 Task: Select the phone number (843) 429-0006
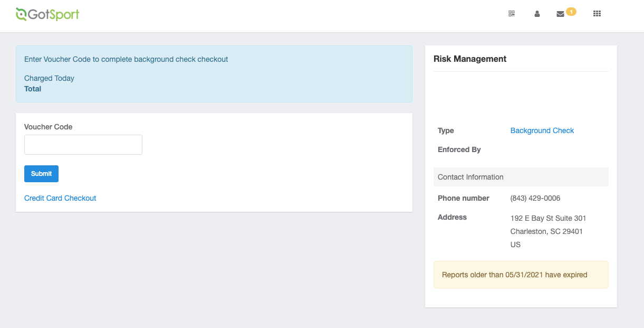[x=535, y=198]
